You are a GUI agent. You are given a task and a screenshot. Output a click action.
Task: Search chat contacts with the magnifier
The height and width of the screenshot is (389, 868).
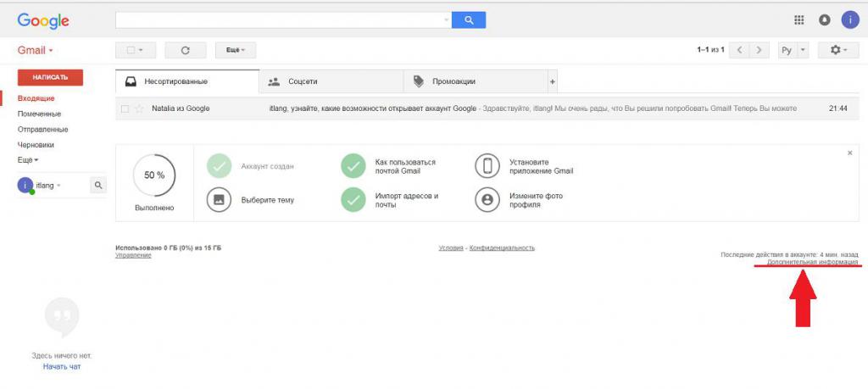(98, 186)
